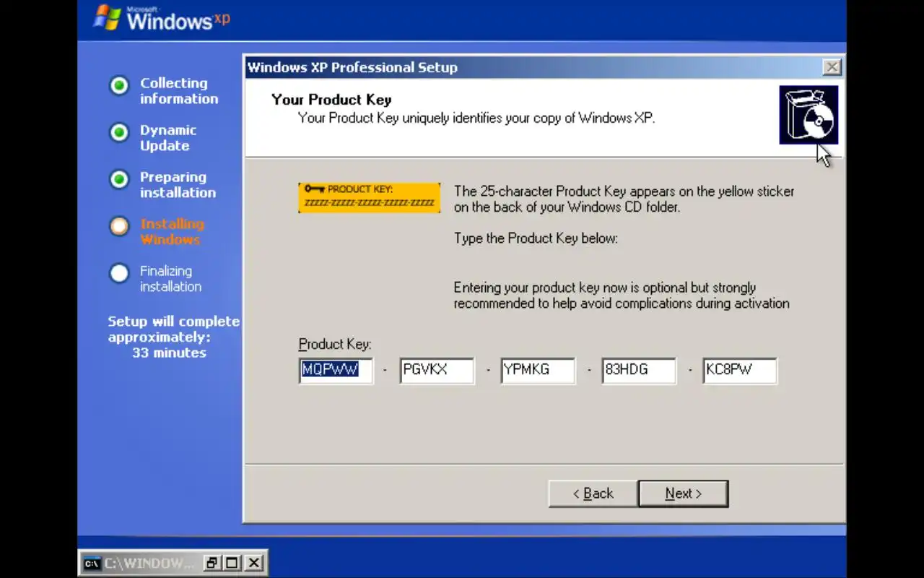Click the Windows XP logo flag
This screenshot has width=924, height=578.
click(x=107, y=17)
